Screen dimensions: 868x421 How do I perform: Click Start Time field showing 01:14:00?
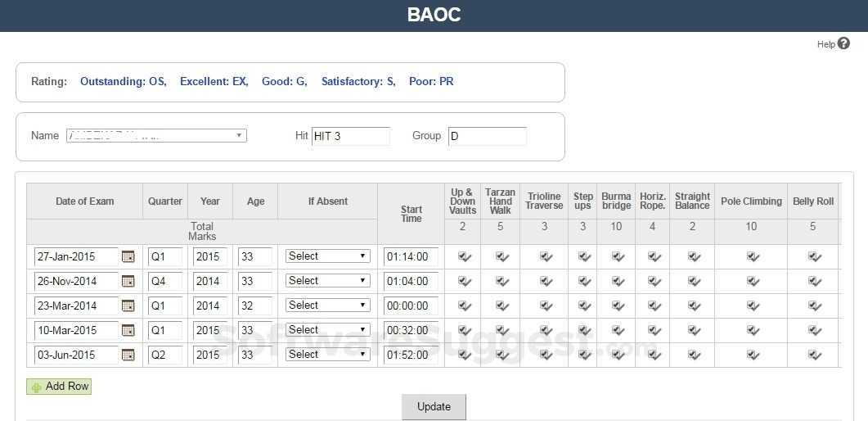(x=410, y=256)
